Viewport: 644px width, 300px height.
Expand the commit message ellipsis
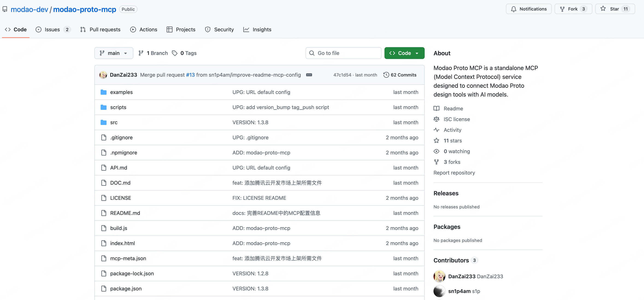click(x=309, y=75)
